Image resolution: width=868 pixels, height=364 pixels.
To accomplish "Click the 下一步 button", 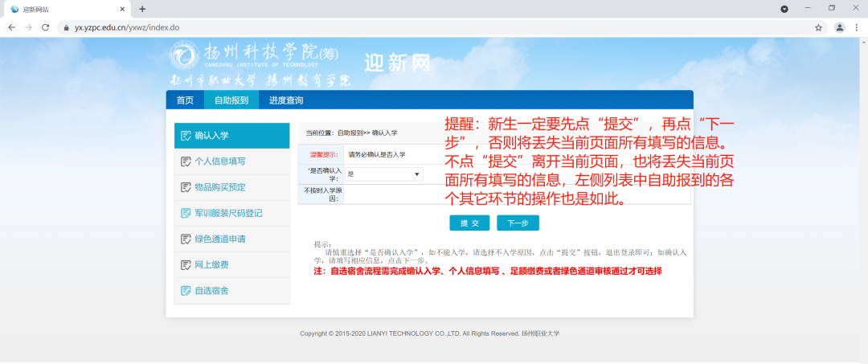I will point(518,223).
